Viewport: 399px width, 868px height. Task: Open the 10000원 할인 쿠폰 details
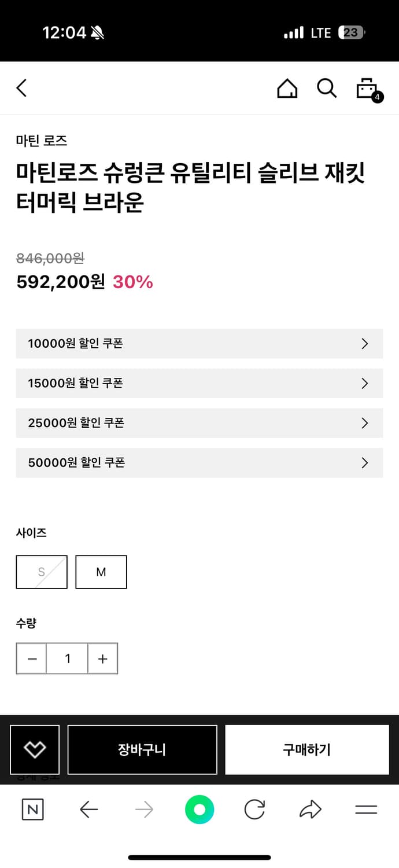coord(199,343)
